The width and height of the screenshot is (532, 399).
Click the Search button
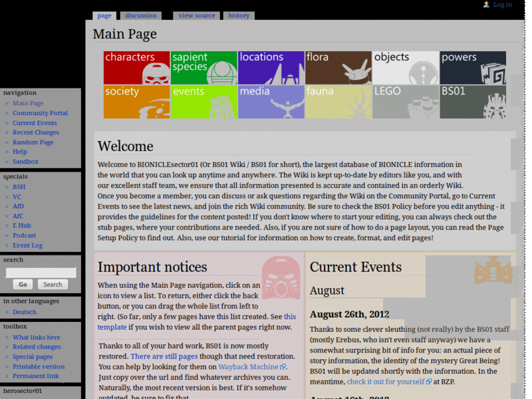pyautogui.click(x=53, y=285)
